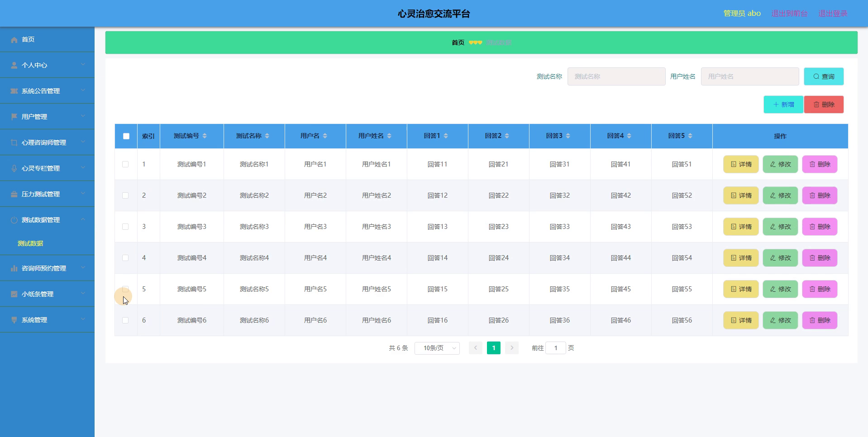Check the checkbox for row 测试编号1
Viewport: 868px width, 437px height.
(125, 164)
